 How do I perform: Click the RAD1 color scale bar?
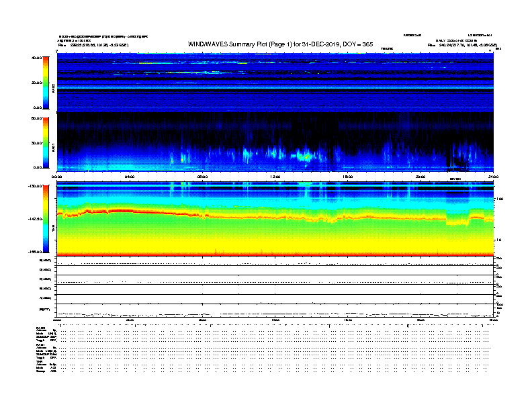(x=46, y=143)
